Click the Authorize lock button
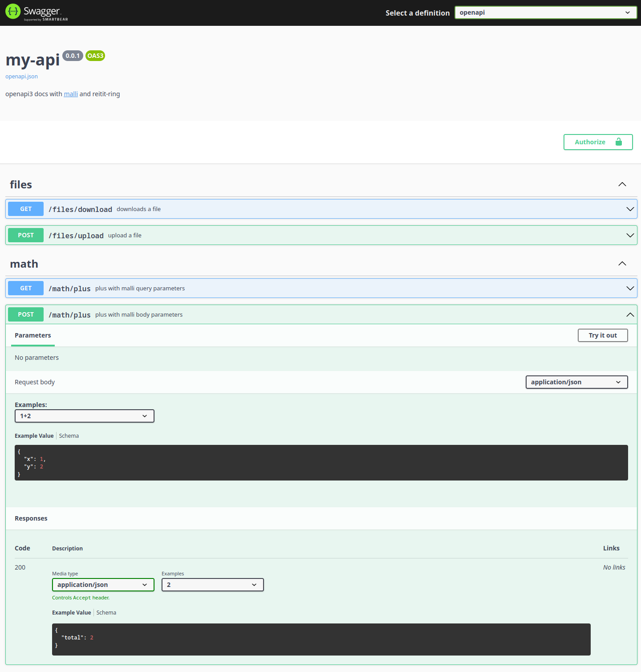 pyautogui.click(x=598, y=142)
